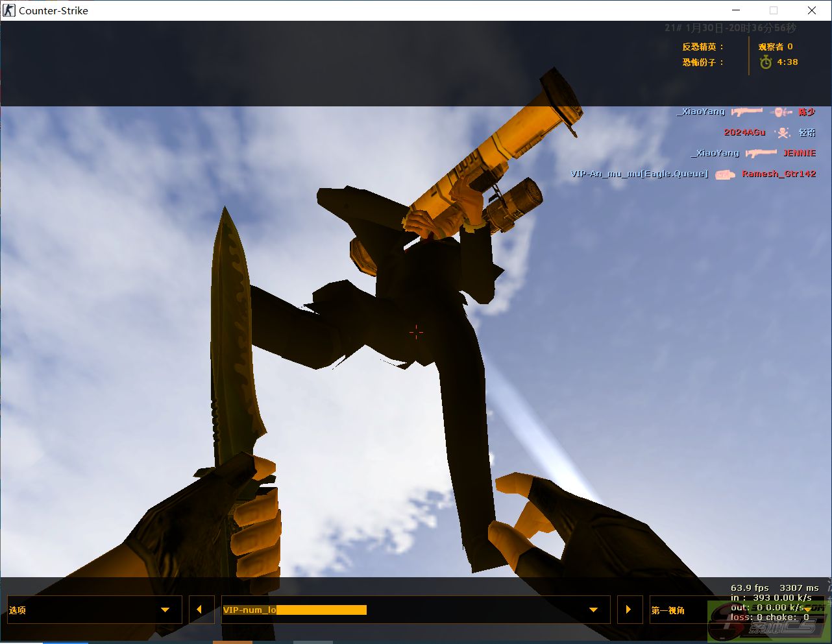Viewport: 832px width, 644px height.
Task: Click victim name 陈少 in kill feed
Action: point(807,112)
